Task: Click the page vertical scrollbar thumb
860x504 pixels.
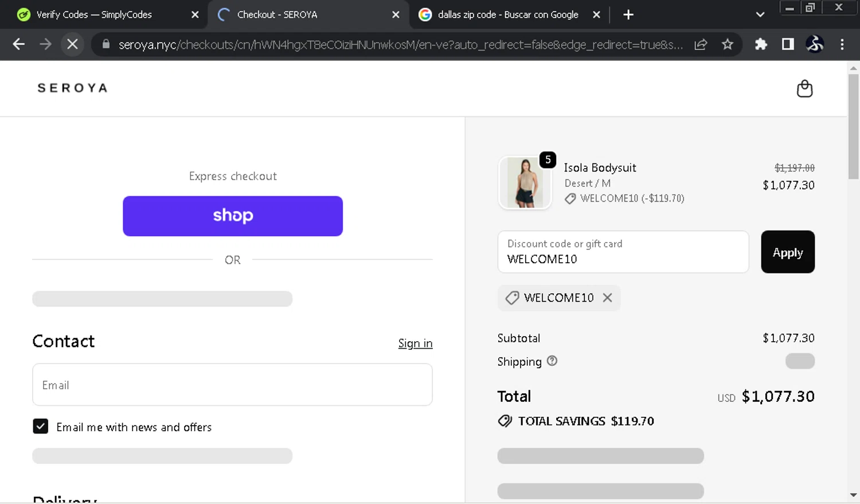Action: (x=853, y=126)
